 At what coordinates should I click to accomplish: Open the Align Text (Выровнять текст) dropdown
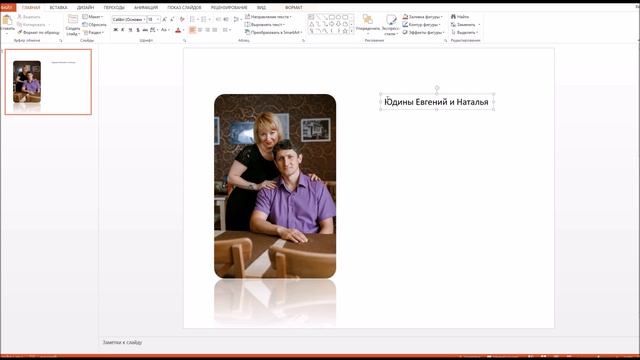[264, 24]
